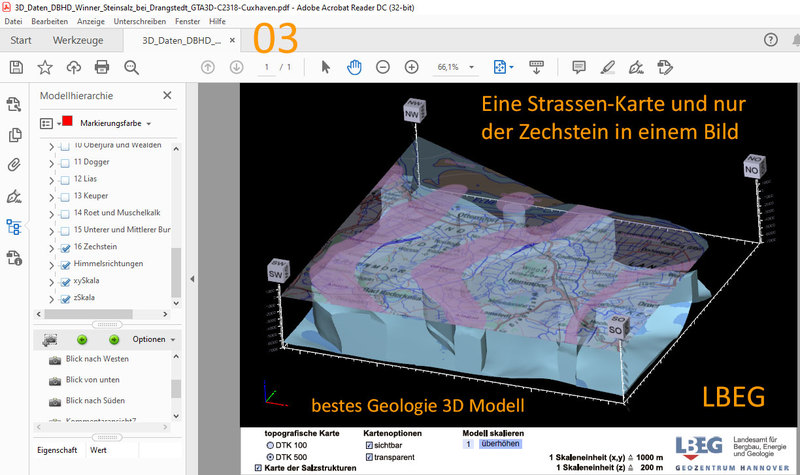Click the page number input field

click(x=266, y=67)
